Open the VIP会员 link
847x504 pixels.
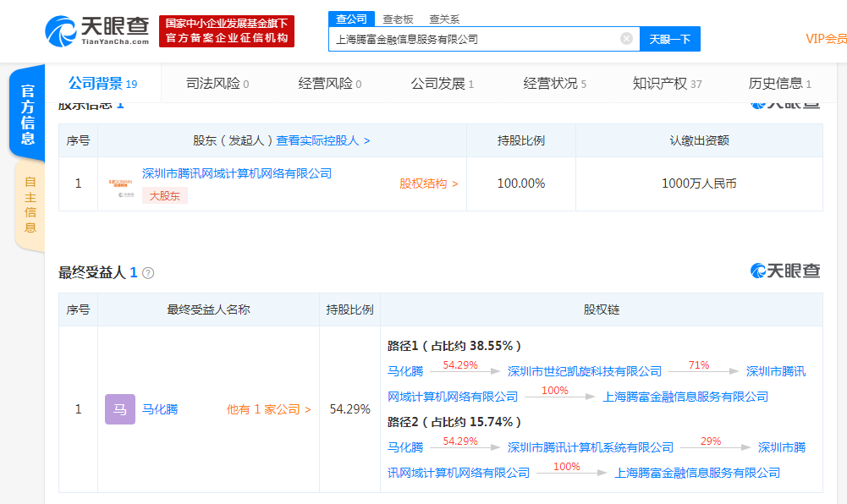(826, 39)
